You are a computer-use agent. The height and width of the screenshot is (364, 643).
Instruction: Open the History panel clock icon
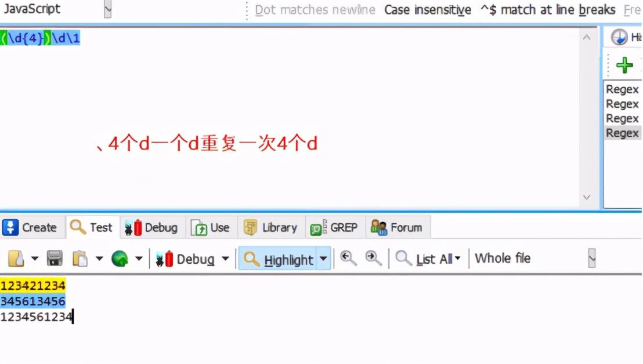619,37
